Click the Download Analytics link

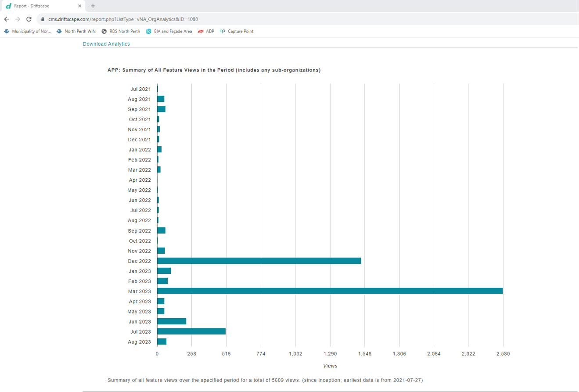106,44
